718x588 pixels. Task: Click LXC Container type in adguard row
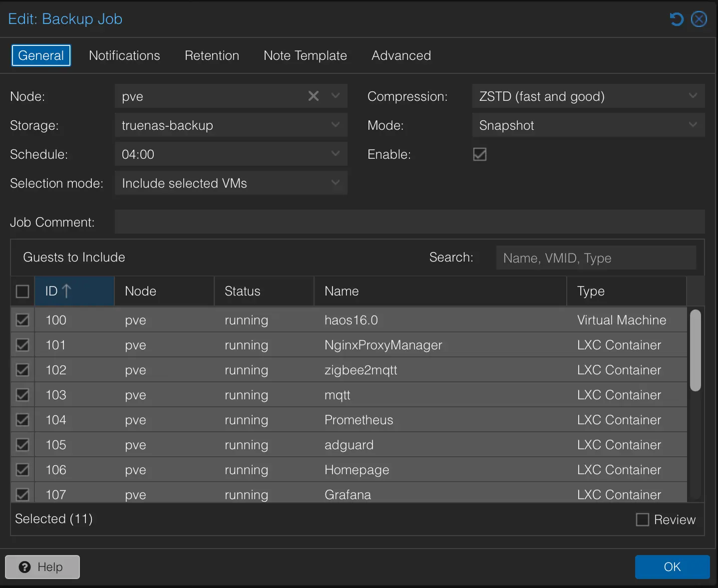coord(619,445)
